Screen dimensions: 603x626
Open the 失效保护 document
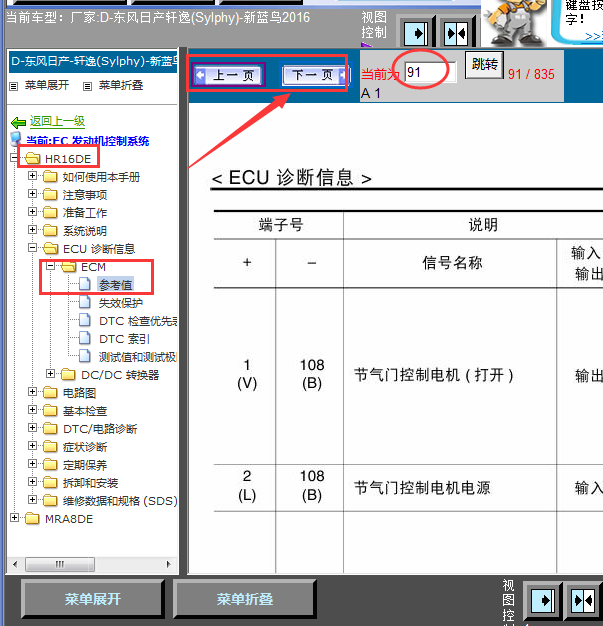tap(121, 303)
